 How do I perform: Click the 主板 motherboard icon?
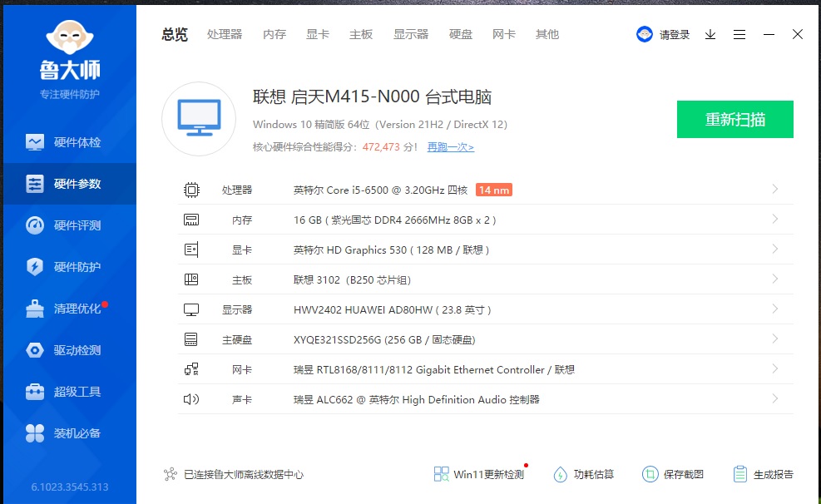[191, 279]
